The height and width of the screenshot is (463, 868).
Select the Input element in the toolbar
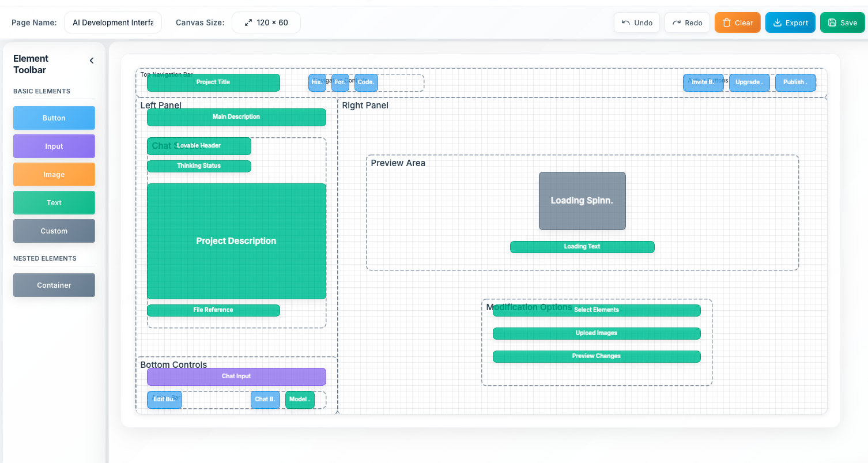[54, 146]
